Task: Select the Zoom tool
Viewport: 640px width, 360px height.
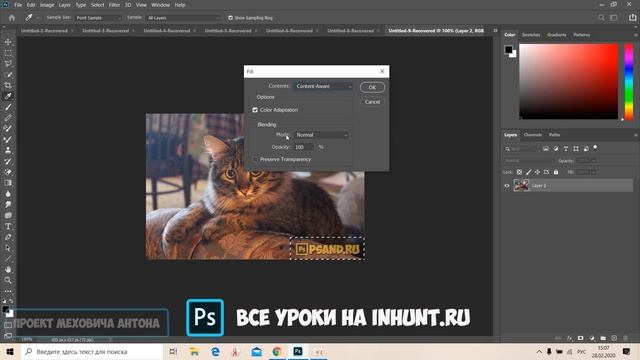Action: pos(8,280)
